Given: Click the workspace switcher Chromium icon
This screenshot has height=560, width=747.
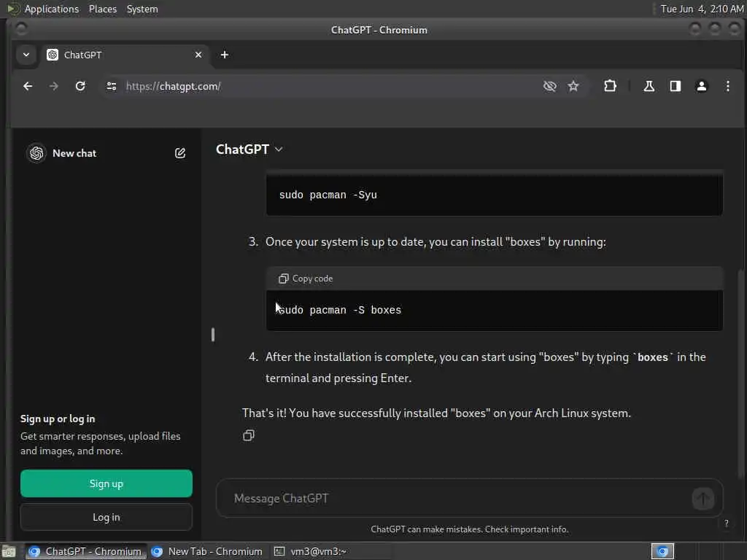Looking at the screenshot, I should (x=662, y=551).
